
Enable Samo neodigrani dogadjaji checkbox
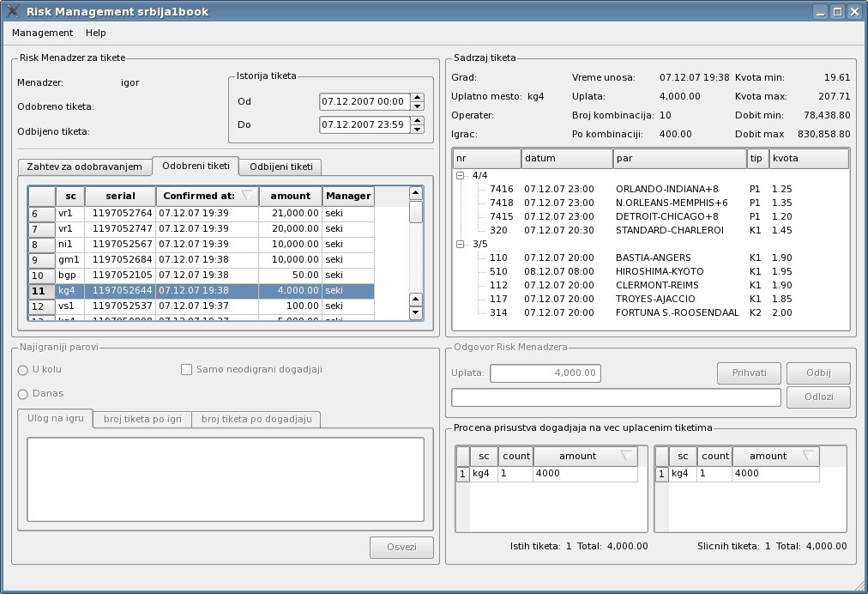186,370
